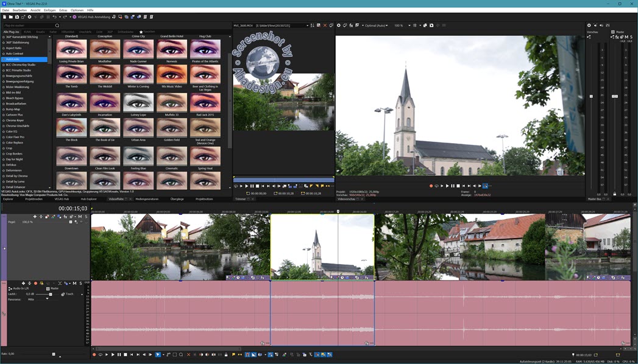Insert marker using the yellow marker icon
Image resolution: width=638 pixels, height=364 pixels.
tap(233, 355)
